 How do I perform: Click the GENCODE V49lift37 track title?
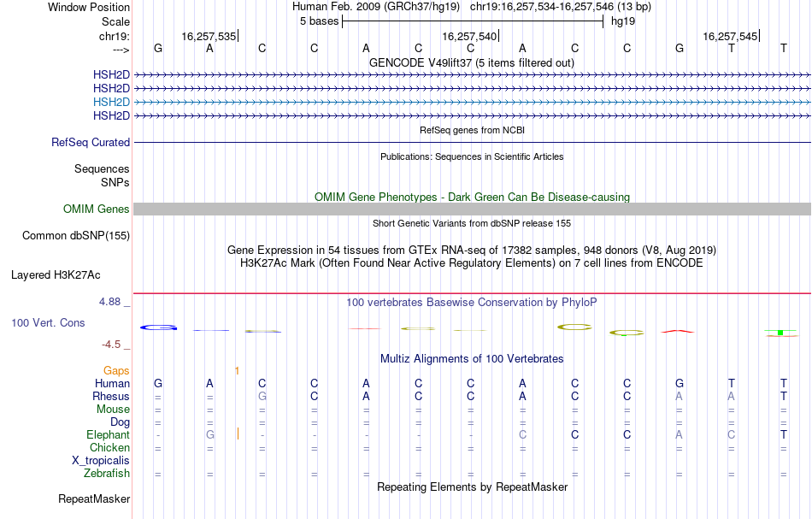472,63
